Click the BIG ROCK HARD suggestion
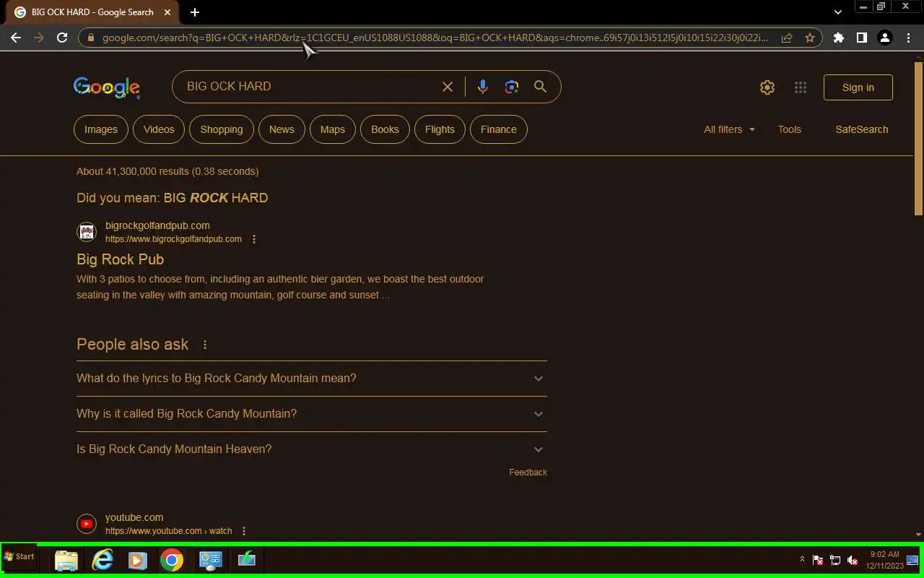Screen dimensions: 924x578 tap(216, 198)
